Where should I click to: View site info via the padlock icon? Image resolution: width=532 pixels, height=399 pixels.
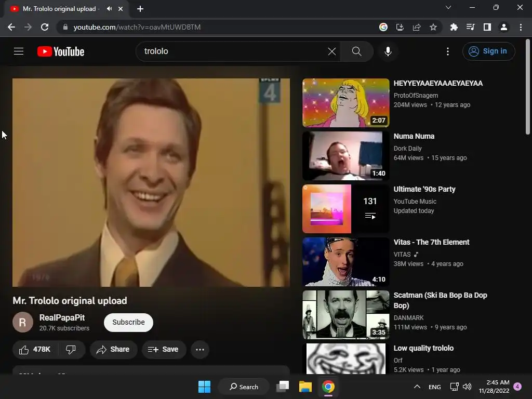65,27
